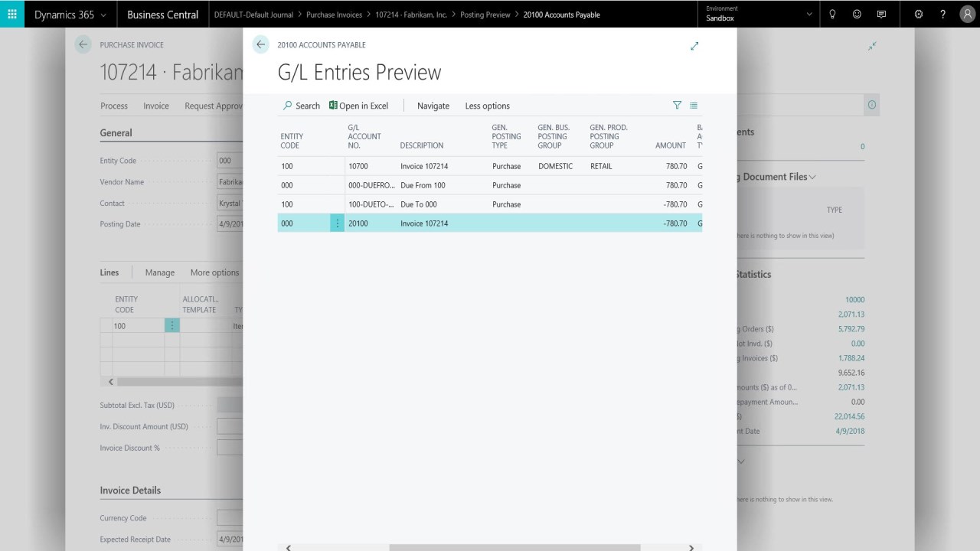This screenshot has height=551, width=980.
Task: Select the 000-DUEFRO... account cell
Action: 371,185
